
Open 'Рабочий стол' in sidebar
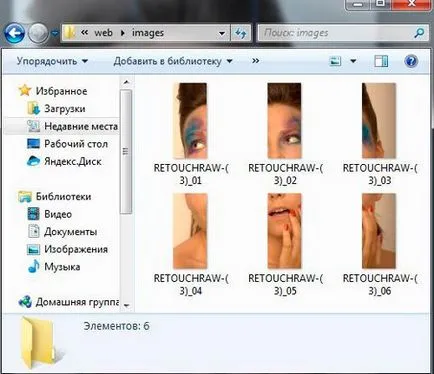pos(76,144)
